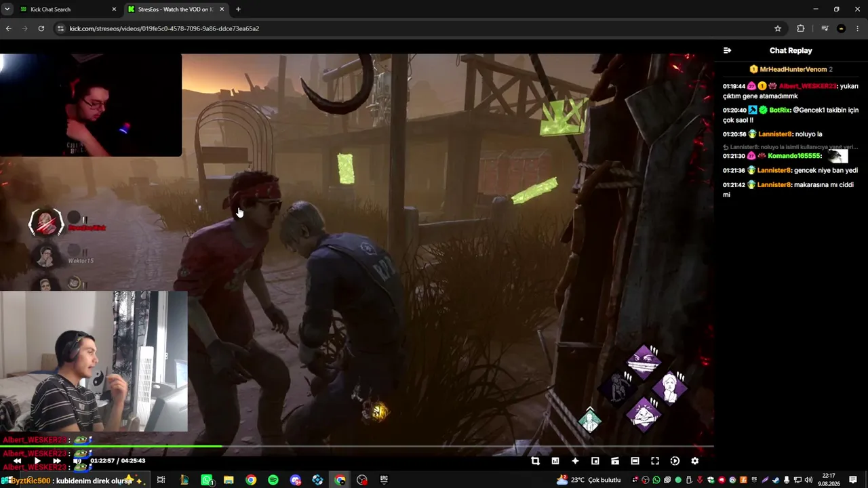Open the tab search dropdown

click(6, 9)
